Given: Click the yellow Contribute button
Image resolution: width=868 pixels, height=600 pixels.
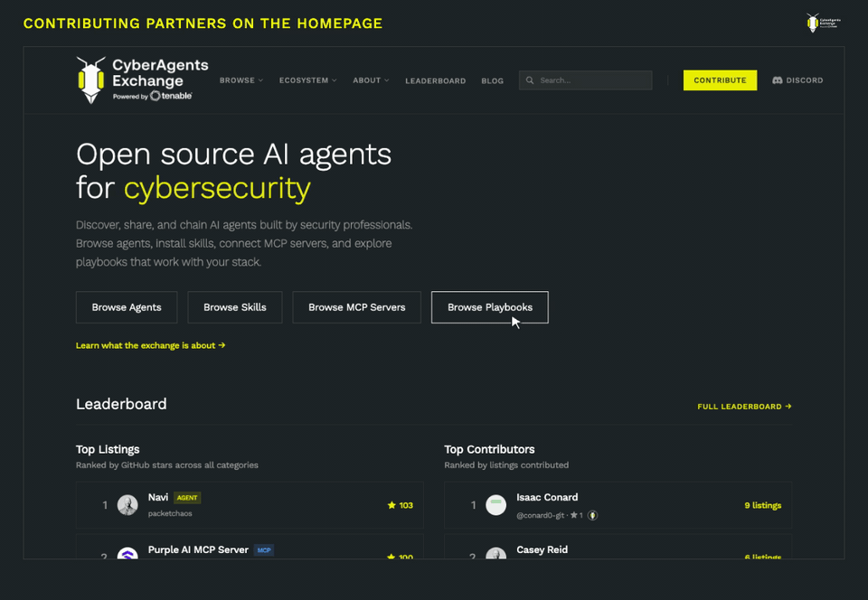Looking at the screenshot, I should click(720, 80).
